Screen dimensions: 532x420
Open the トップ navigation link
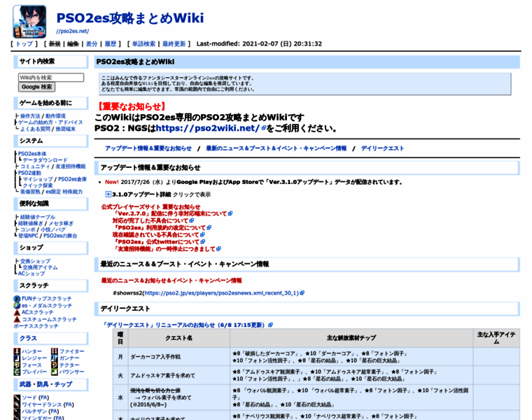[24, 44]
